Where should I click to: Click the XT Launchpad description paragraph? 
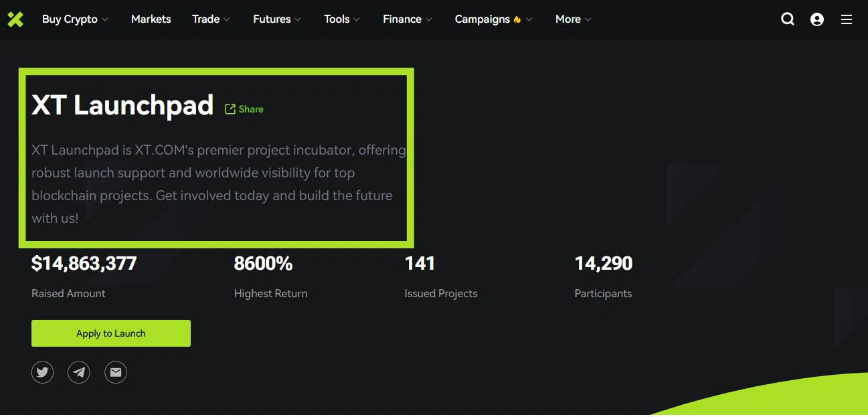(219, 184)
